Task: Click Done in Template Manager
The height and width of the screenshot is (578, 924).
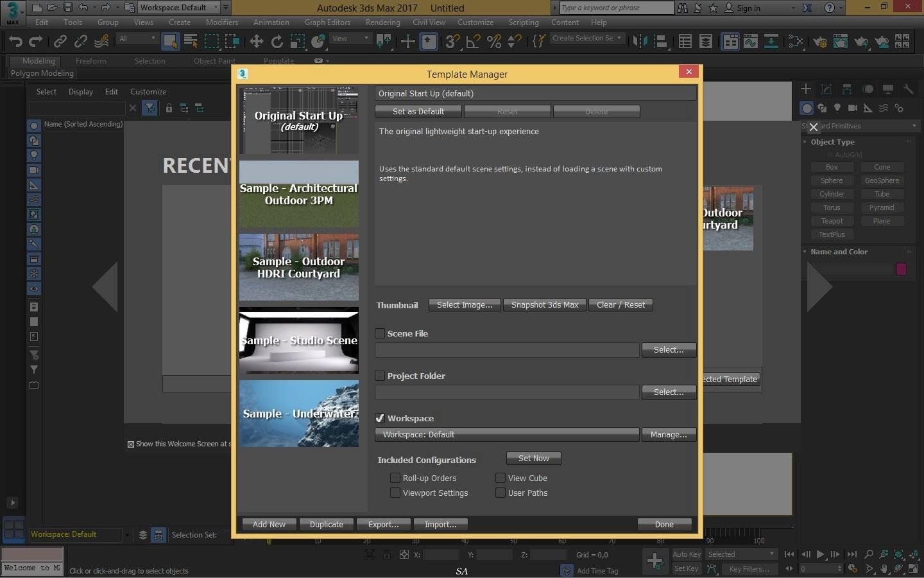Action: tap(664, 525)
